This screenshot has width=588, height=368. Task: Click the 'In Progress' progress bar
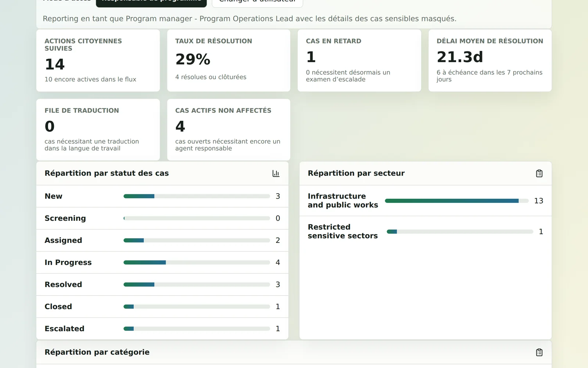coord(197,262)
